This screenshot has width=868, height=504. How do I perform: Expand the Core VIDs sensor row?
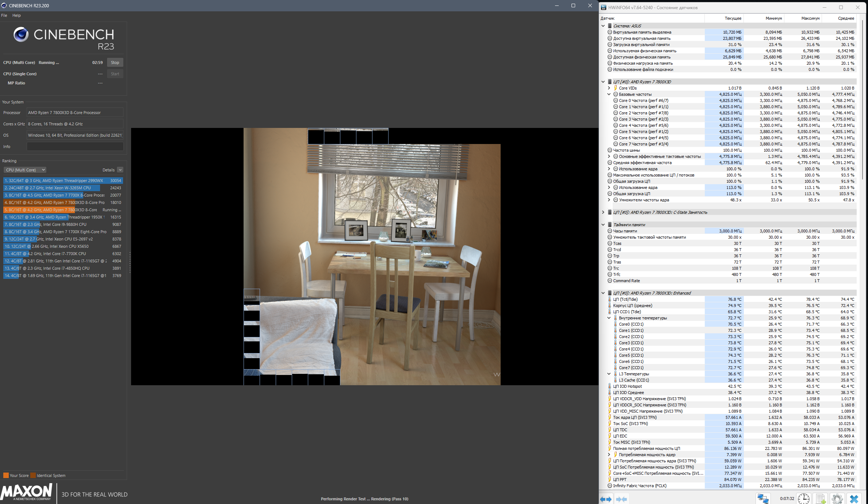tap(609, 88)
